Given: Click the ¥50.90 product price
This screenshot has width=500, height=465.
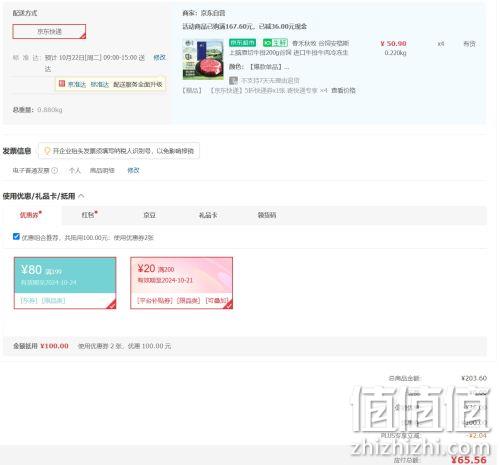Looking at the screenshot, I should pyautogui.click(x=393, y=44).
